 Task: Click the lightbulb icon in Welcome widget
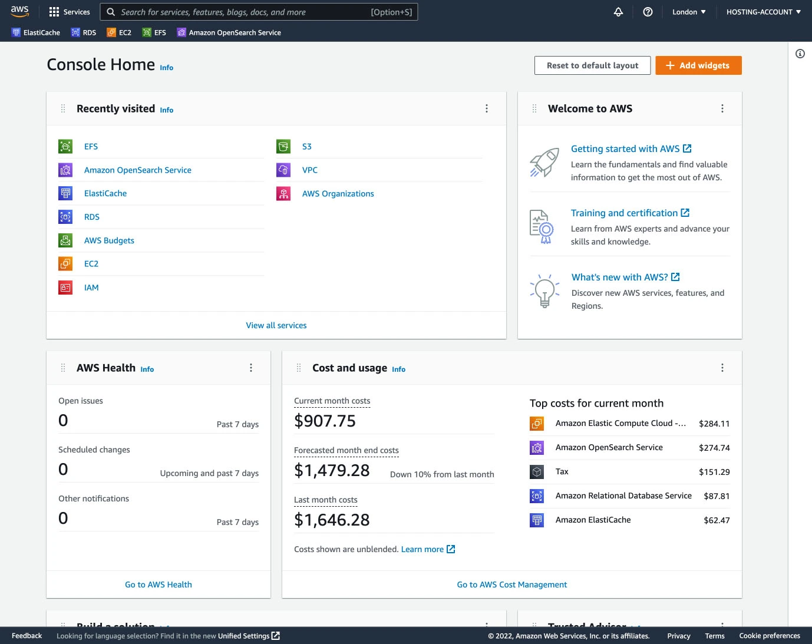[544, 290]
